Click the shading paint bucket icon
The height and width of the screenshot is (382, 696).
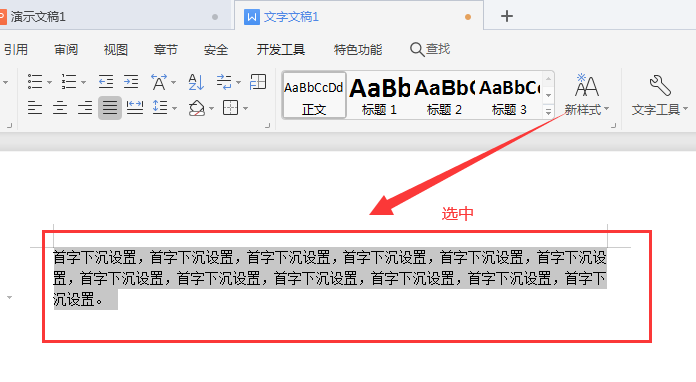[197, 108]
